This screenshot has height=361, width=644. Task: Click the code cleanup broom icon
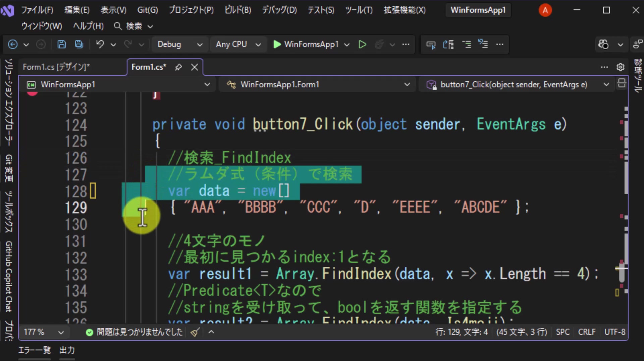(x=195, y=332)
